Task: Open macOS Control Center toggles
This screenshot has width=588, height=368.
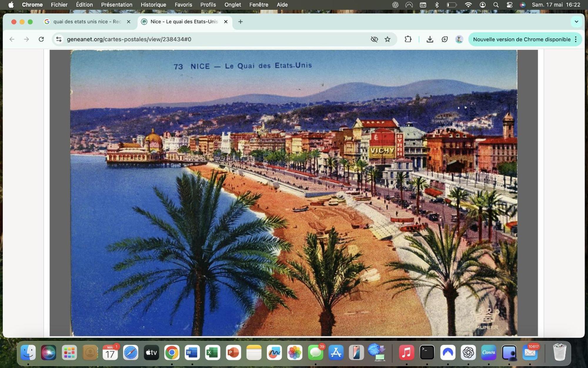Action: (510, 5)
